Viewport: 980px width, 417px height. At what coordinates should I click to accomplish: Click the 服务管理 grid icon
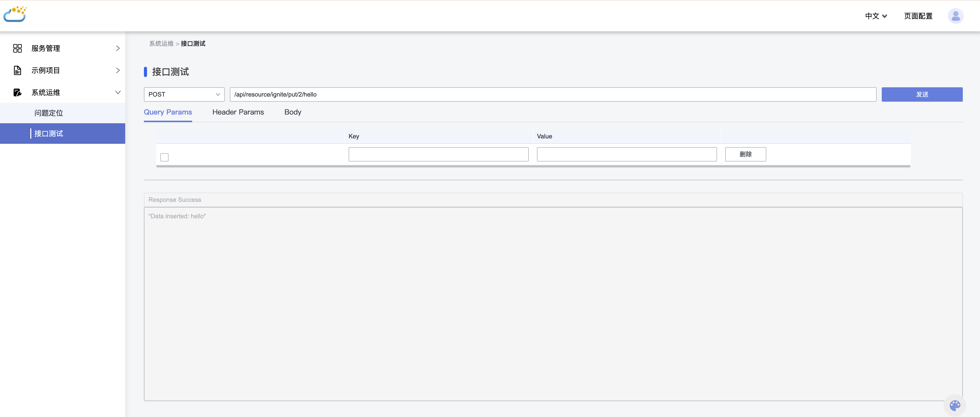17,48
